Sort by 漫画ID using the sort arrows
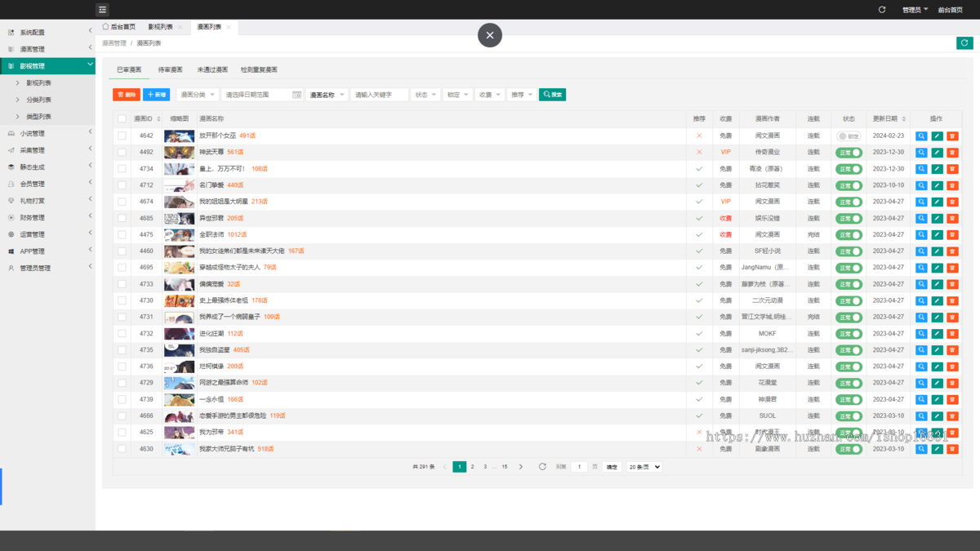 pyautogui.click(x=158, y=119)
